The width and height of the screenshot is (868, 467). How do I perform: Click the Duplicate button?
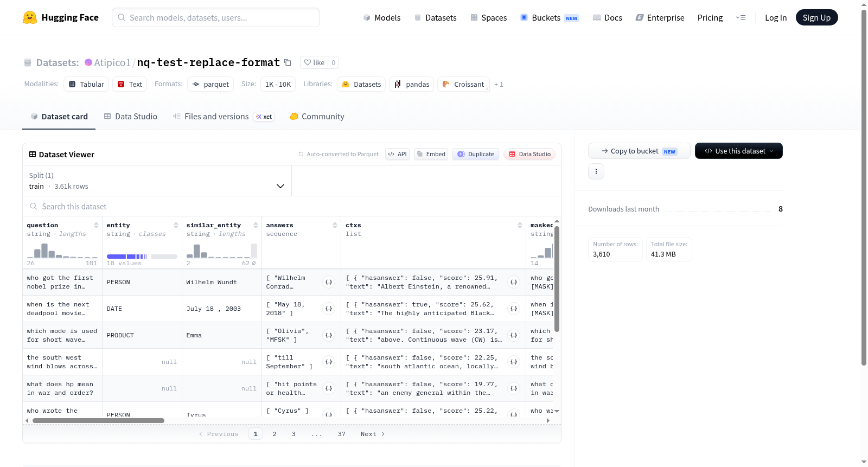(475, 154)
